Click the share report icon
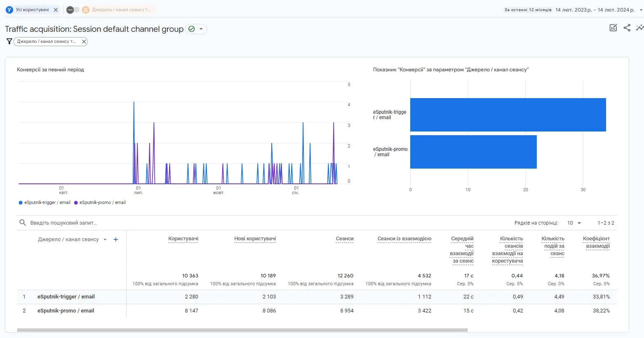This screenshot has height=338, width=644. 627,28
